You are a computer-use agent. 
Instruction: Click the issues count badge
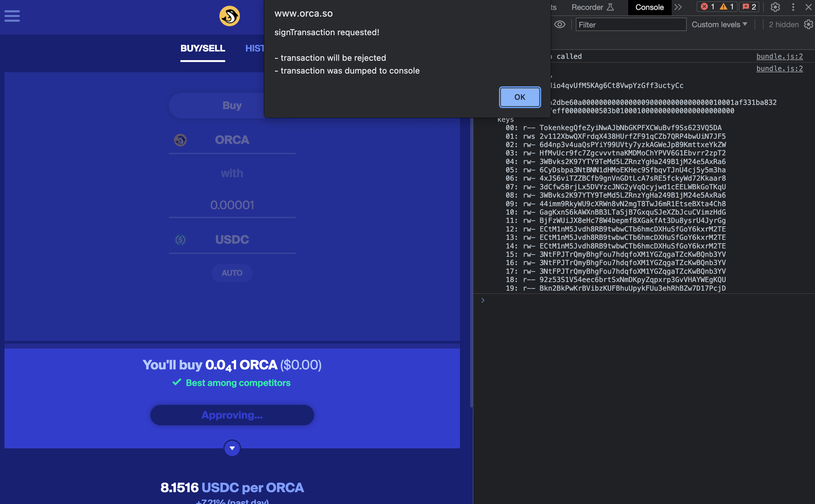pyautogui.click(x=749, y=7)
